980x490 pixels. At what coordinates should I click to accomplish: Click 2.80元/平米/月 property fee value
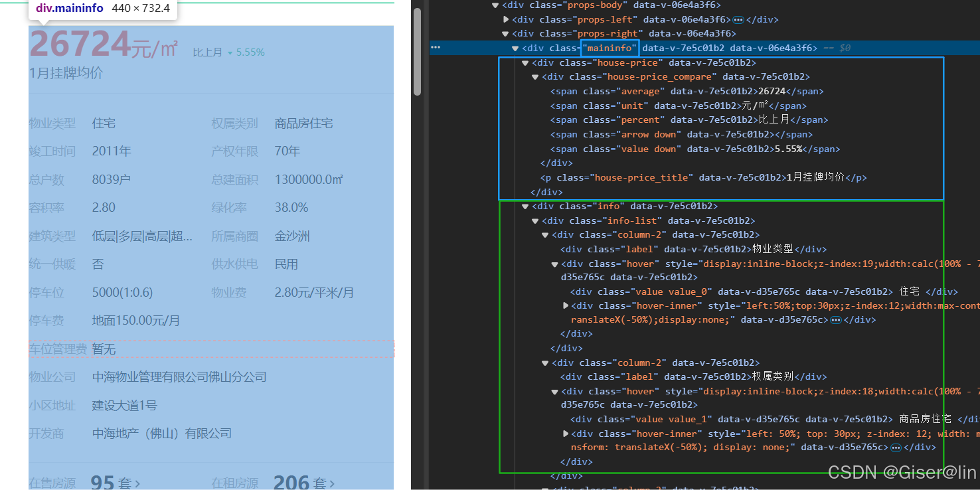pos(315,293)
